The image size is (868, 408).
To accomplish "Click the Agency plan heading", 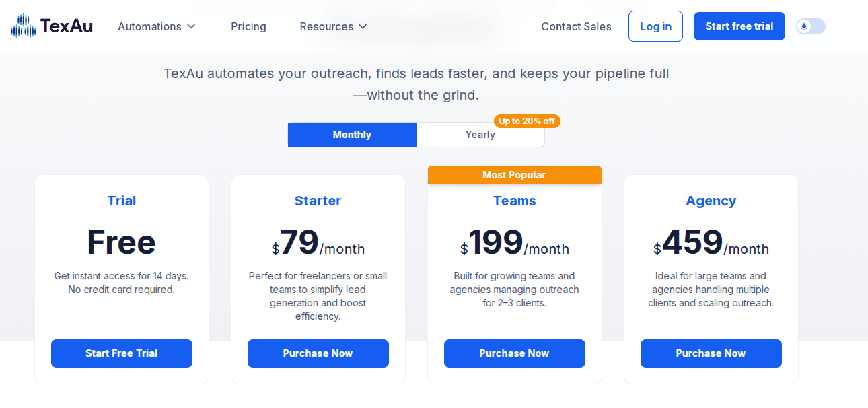I will click(711, 201).
